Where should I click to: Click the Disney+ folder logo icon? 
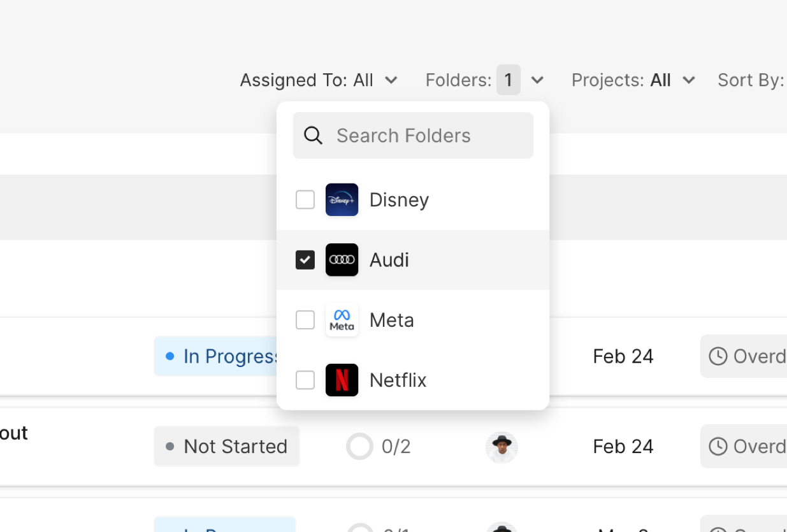342,200
